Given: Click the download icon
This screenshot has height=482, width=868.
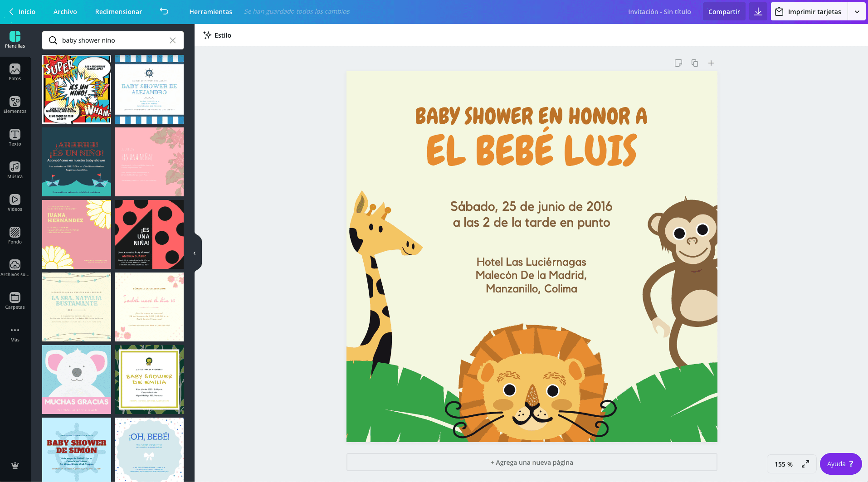Looking at the screenshot, I should 757,11.
